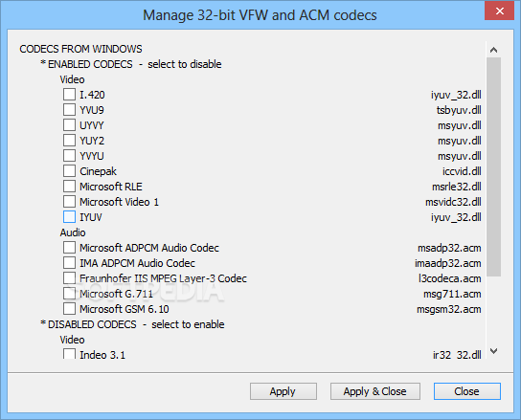Select the UYVY codec checkbox
Image resolution: width=521 pixels, height=420 pixels.
(x=69, y=125)
